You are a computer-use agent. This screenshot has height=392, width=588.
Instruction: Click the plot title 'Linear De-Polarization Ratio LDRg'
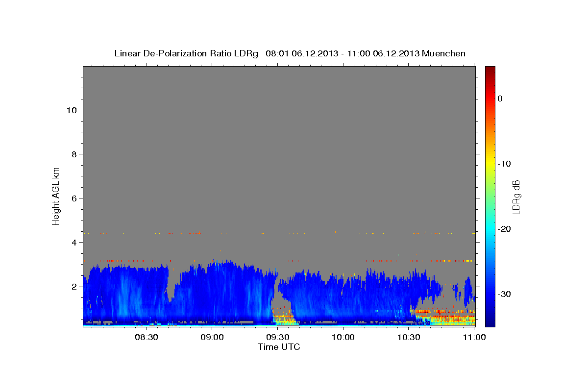(x=186, y=53)
